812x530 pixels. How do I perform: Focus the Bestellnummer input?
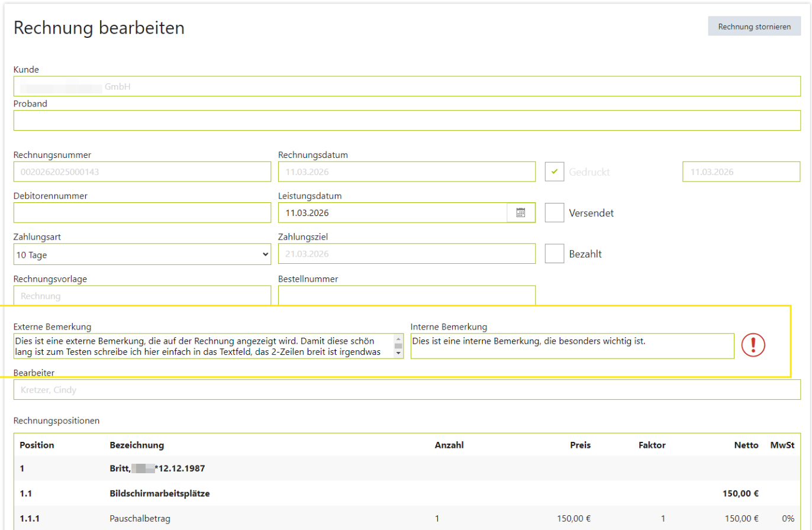pyautogui.click(x=407, y=295)
